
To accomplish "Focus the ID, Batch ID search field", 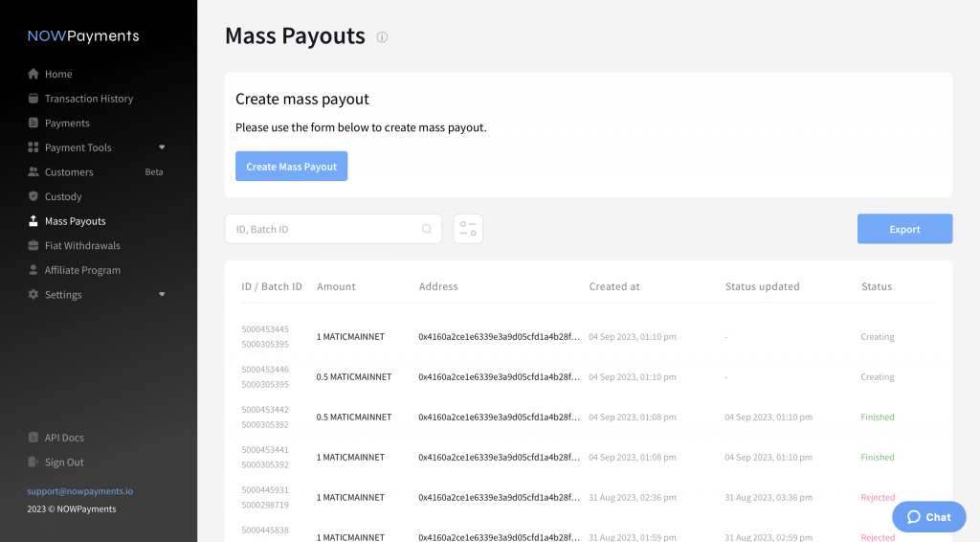I will coord(333,229).
